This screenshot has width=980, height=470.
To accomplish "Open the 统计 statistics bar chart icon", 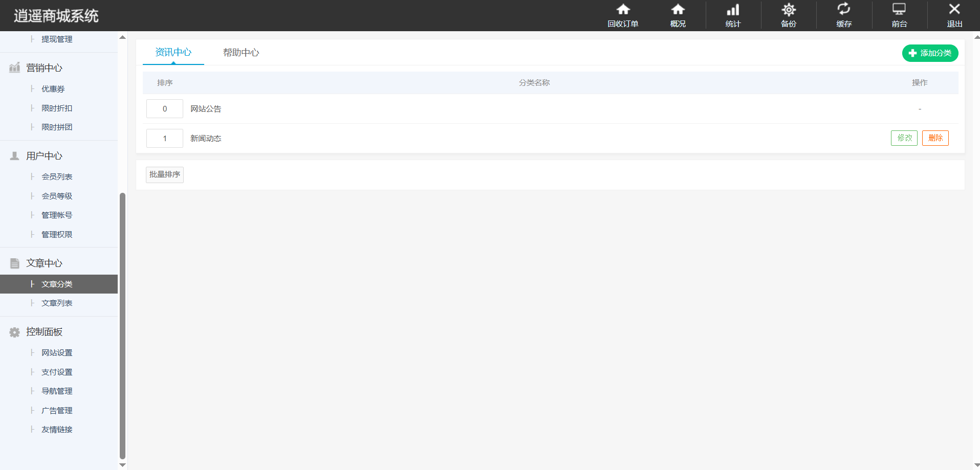I will 733,10.
